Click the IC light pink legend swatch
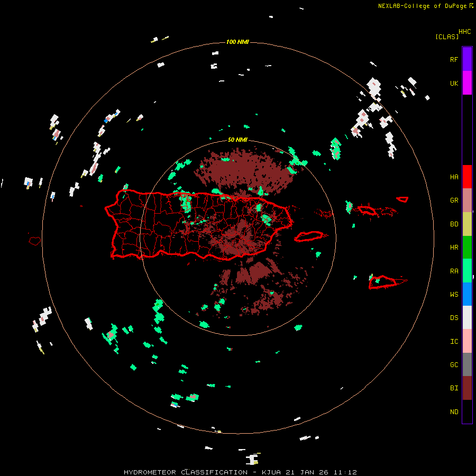 (x=467, y=341)
